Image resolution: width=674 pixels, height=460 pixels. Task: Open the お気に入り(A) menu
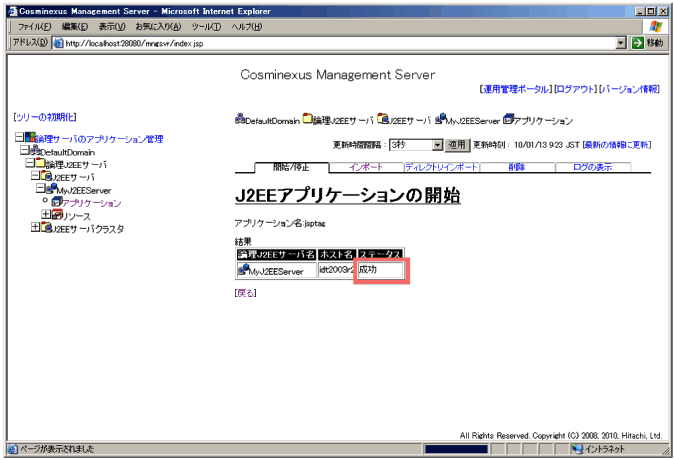158,27
